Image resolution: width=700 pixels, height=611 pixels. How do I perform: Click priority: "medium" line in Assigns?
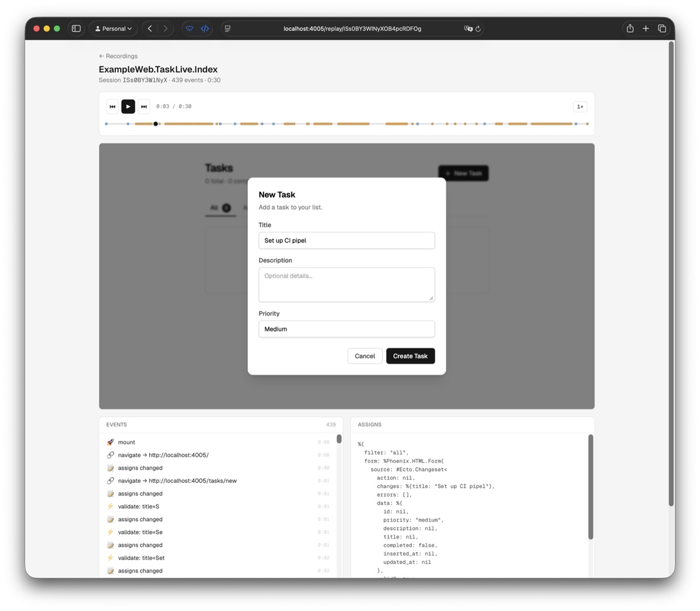tap(413, 520)
